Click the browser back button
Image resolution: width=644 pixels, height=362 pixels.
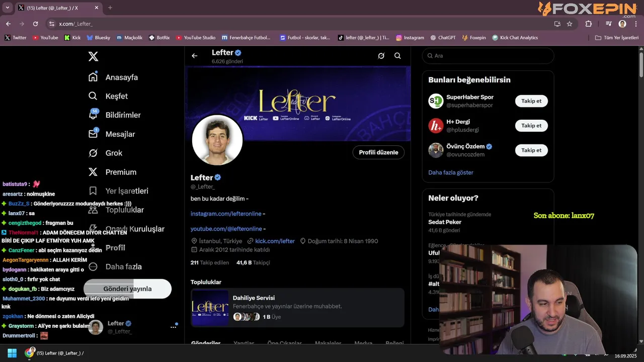tap(8, 24)
